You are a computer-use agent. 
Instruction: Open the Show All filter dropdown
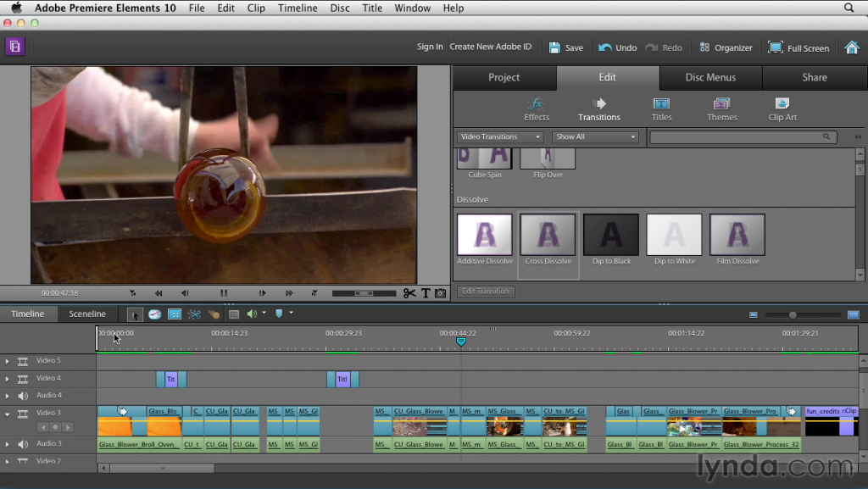(x=595, y=136)
